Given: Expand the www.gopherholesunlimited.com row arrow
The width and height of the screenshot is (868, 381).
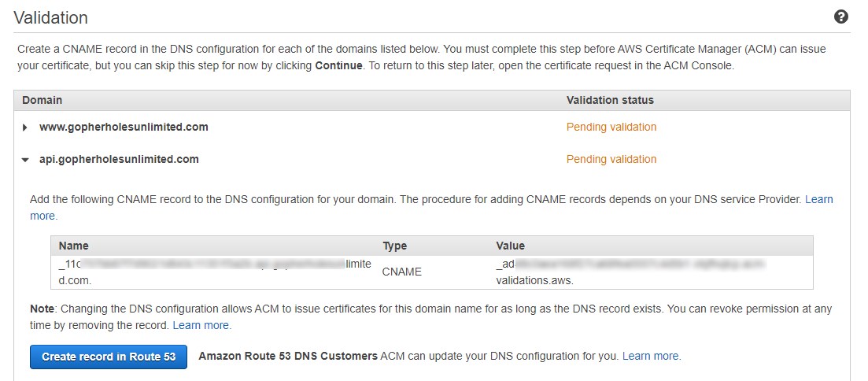Looking at the screenshot, I should (x=25, y=128).
